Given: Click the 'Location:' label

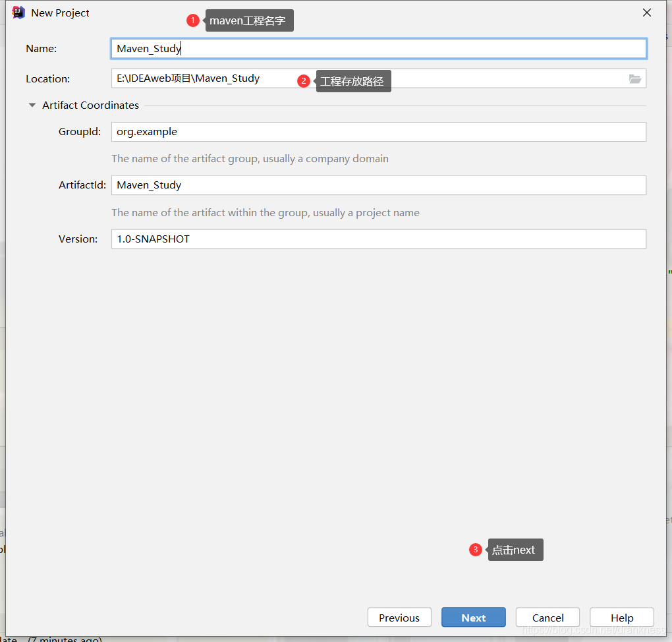Looking at the screenshot, I should coord(47,79).
